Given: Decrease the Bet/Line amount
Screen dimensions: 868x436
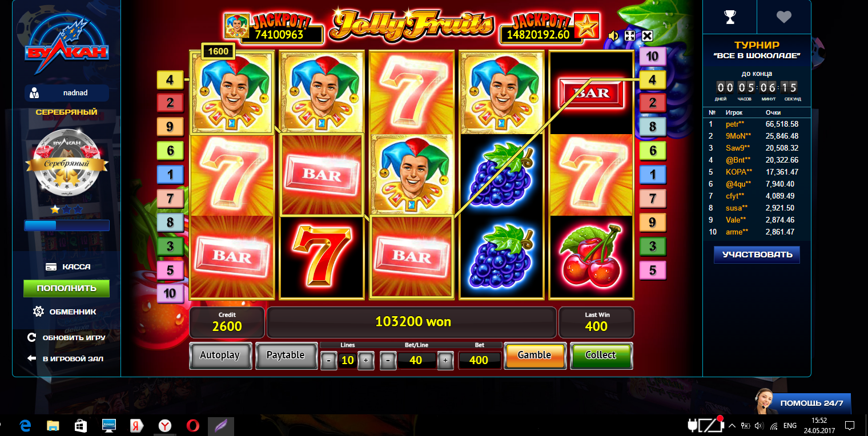Looking at the screenshot, I should point(388,361).
